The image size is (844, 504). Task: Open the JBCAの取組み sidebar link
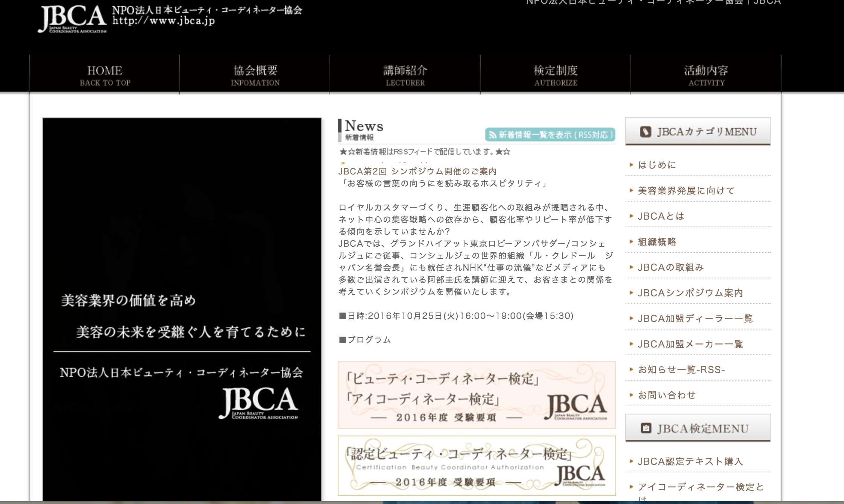(671, 267)
